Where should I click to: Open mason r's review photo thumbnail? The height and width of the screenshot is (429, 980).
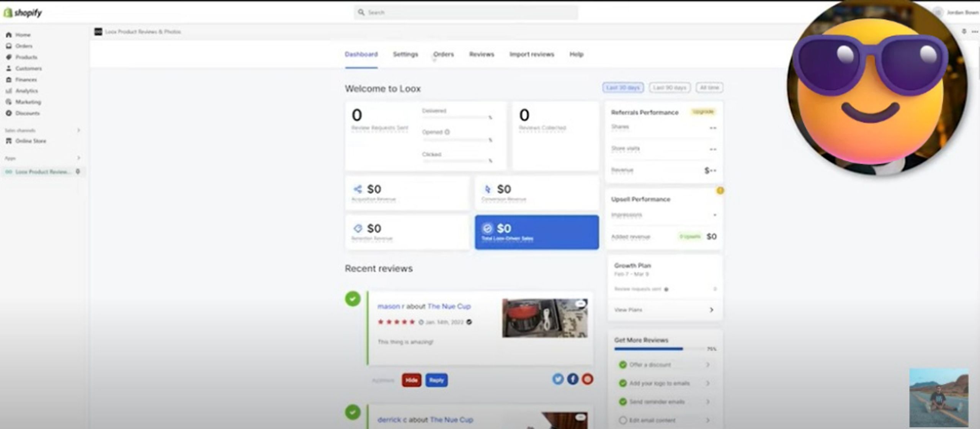click(x=545, y=318)
